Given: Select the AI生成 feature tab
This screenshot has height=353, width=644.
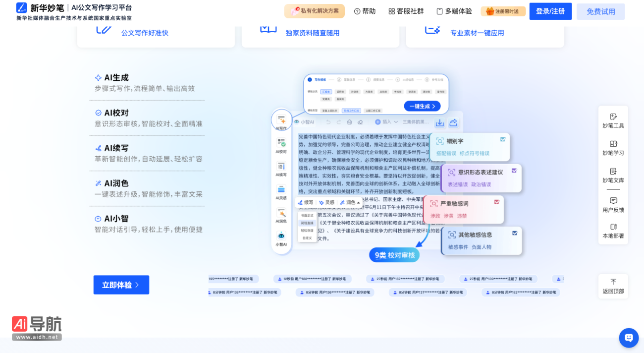Looking at the screenshot, I should (x=147, y=83).
